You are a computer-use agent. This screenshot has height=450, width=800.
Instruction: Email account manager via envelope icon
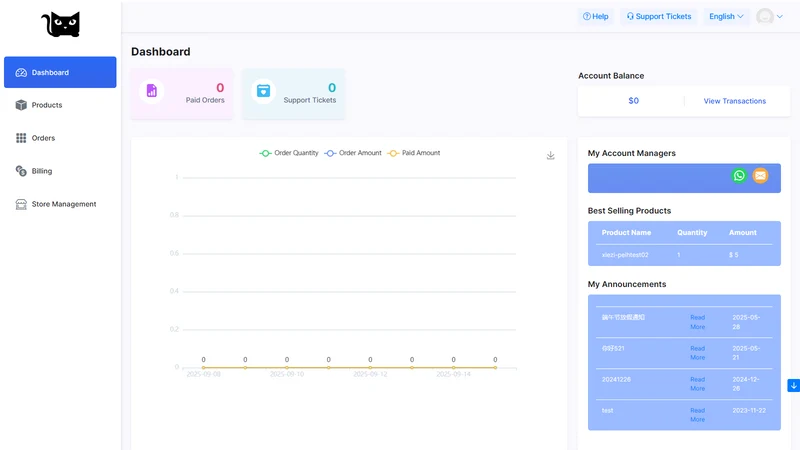760,176
